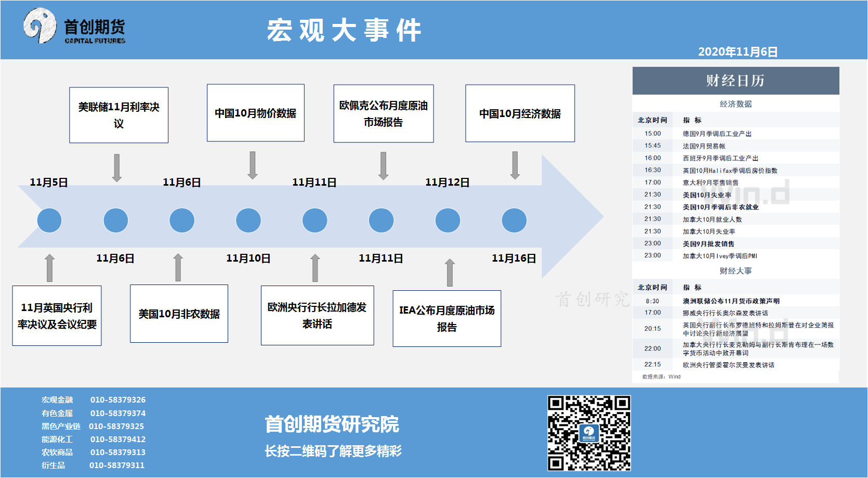This screenshot has height=478, width=868.
Task: Click the row 德国9月季调后工业产出
Action: click(x=735, y=134)
